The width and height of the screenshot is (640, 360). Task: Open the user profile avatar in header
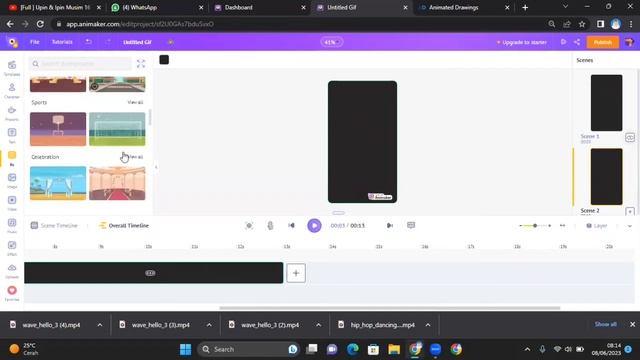coord(629,42)
